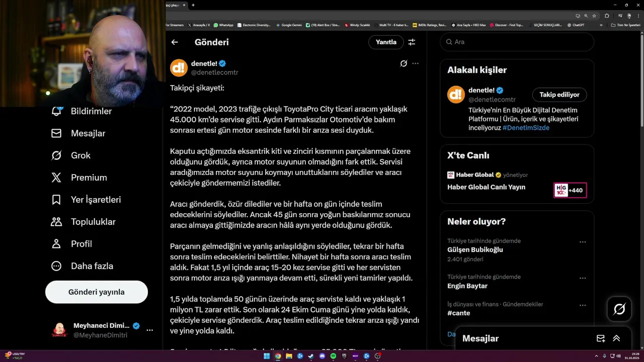This screenshot has height=362, width=644.
Task: Open the Gülşen Bubikoğlu trend
Action: pyautogui.click(x=475, y=250)
